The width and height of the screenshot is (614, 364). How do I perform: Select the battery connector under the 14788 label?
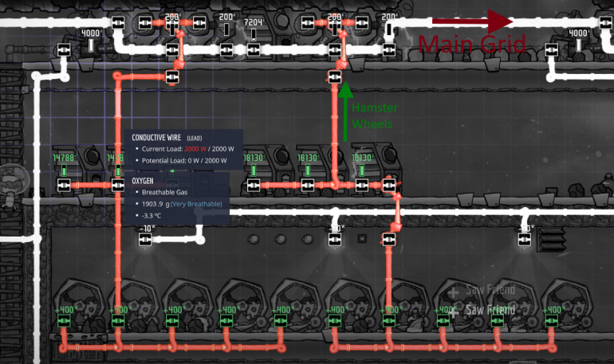[64, 185]
